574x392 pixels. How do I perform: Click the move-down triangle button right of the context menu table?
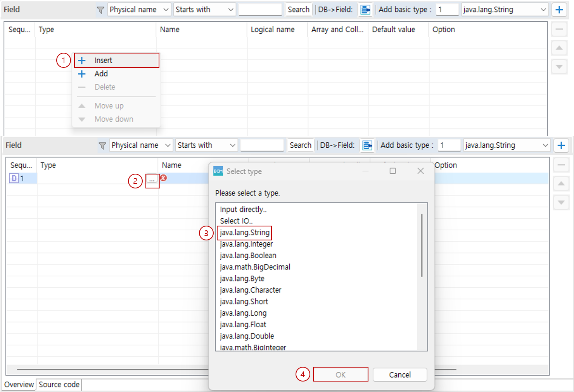(559, 67)
